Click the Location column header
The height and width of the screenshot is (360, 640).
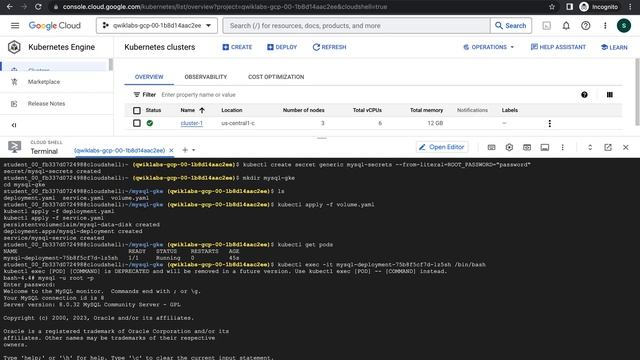pyautogui.click(x=231, y=110)
